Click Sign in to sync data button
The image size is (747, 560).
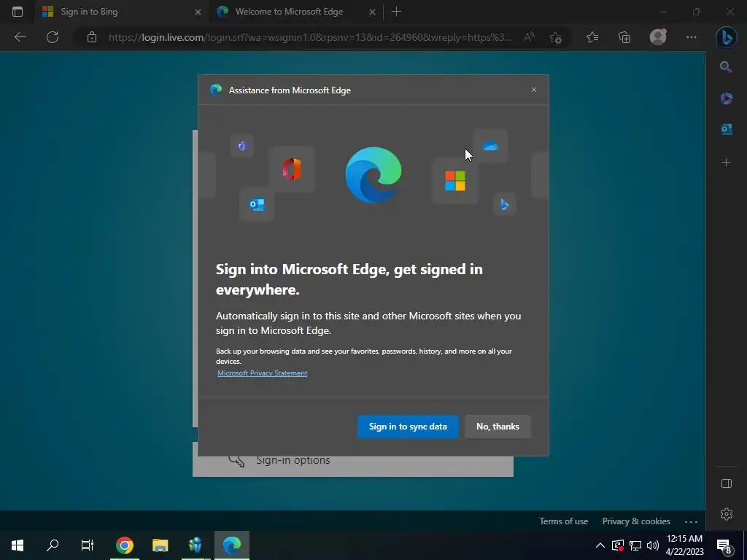(408, 426)
